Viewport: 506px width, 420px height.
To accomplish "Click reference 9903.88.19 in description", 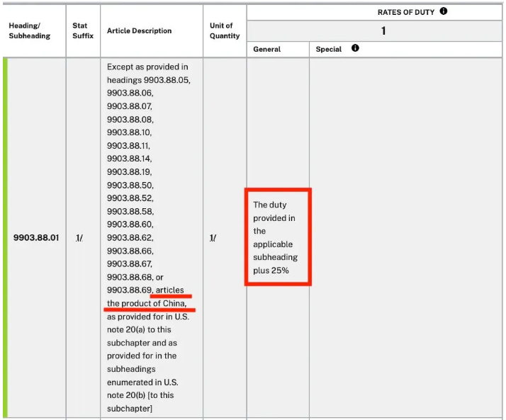I will point(128,172).
